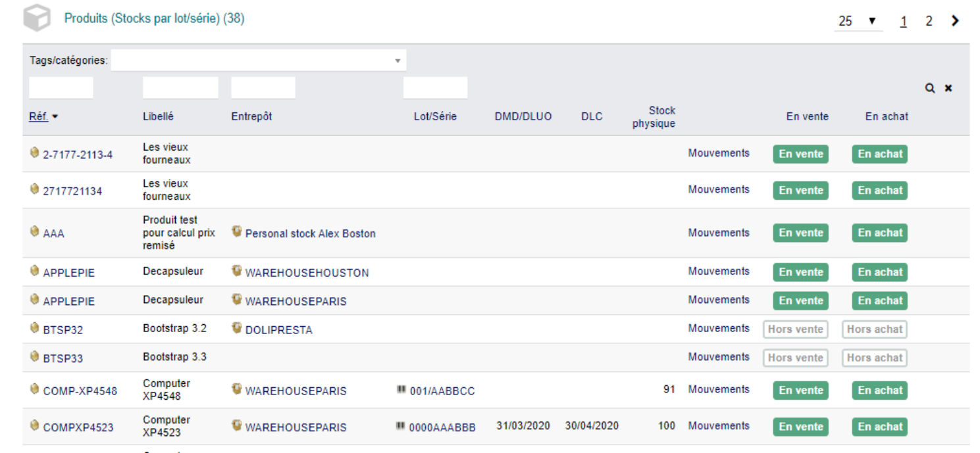Viewport: 980px width, 453px height.
Task: Sort by Réf. column header arrow
Action: coord(55,116)
